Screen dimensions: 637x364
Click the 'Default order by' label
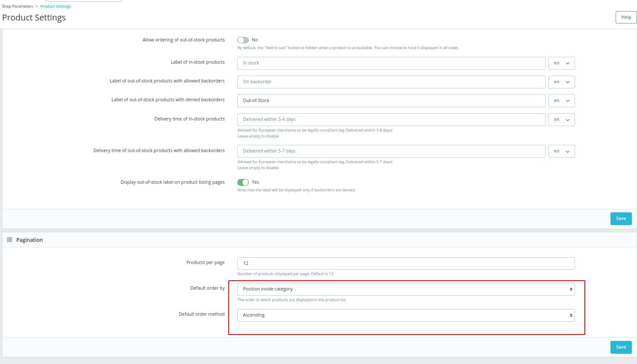[207, 288]
